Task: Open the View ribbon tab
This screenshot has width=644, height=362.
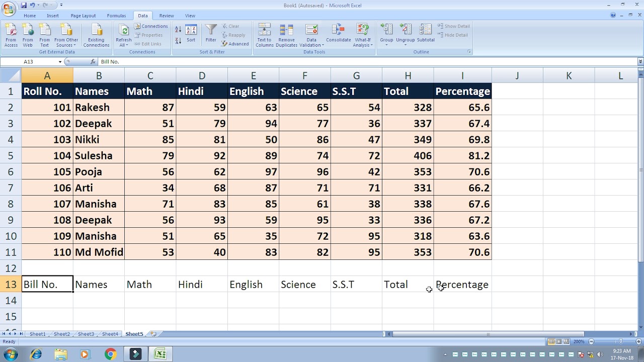Action: (190, 16)
